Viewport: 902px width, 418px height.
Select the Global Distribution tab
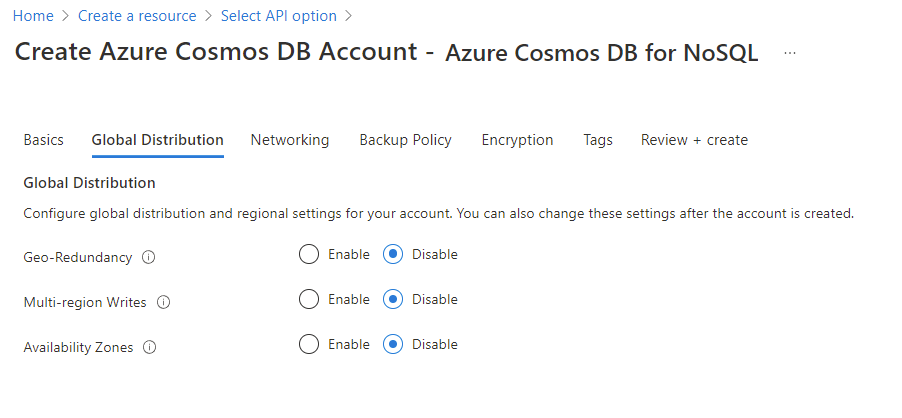point(157,140)
